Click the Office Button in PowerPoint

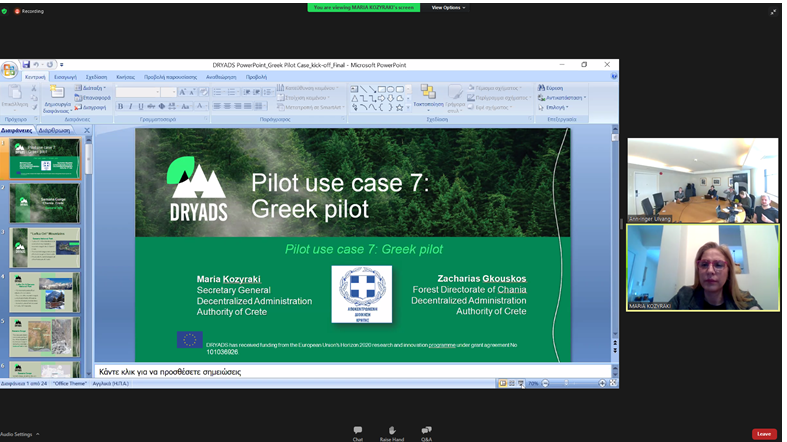(x=10, y=70)
